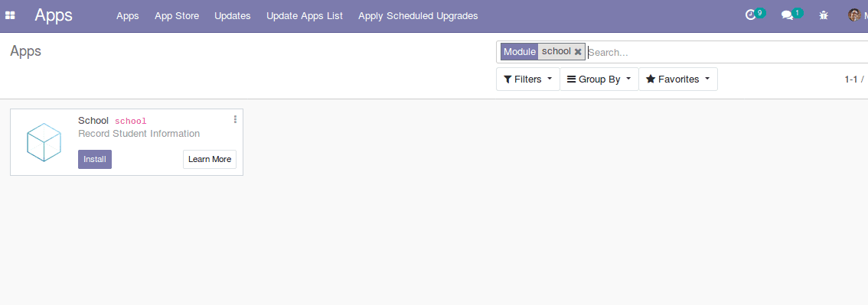Click the Apps title in navbar
This screenshot has width=868, height=305.
point(54,15)
